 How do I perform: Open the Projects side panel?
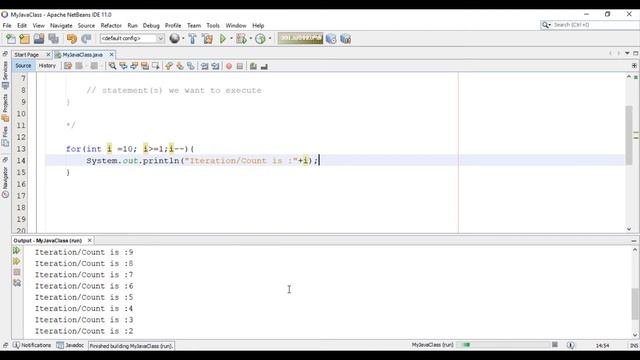point(5,108)
